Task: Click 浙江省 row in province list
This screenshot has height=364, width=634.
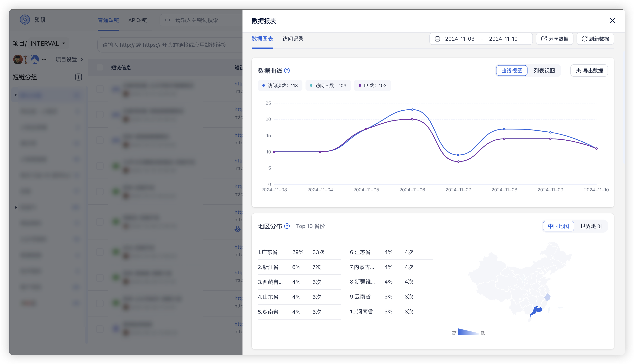Action: (299, 267)
